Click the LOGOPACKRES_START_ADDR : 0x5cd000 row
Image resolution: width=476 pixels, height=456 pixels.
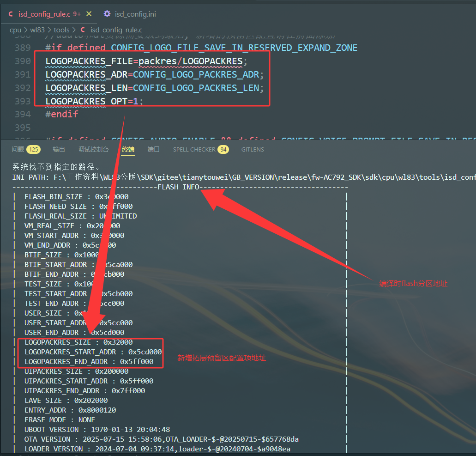click(x=93, y=352)
